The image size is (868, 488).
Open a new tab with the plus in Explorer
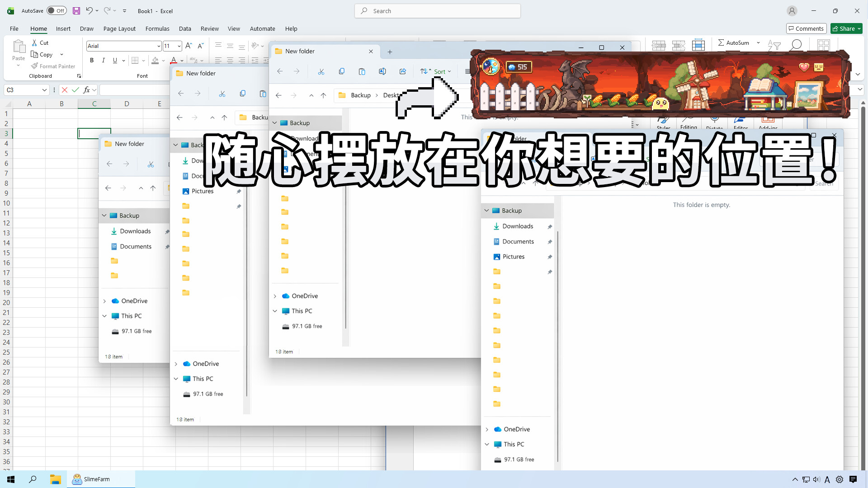pyautogui.click(x=390, y=52)
